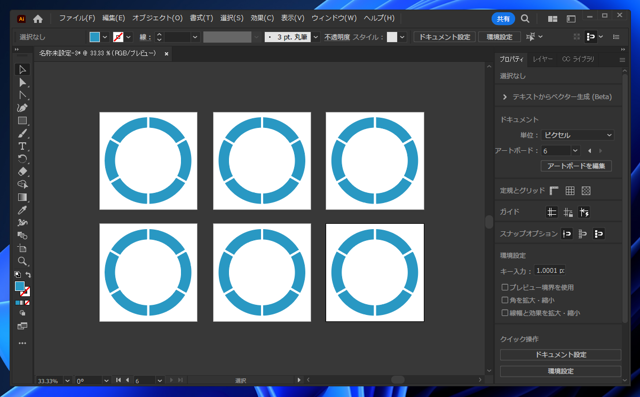640x397 pixels.
Task: Pick the Gradient tool
Action: tap(22, 197)
